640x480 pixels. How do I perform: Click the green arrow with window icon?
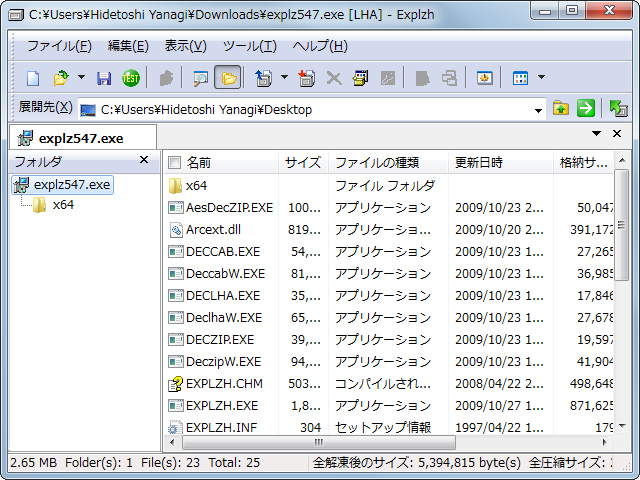click(618, 109)
